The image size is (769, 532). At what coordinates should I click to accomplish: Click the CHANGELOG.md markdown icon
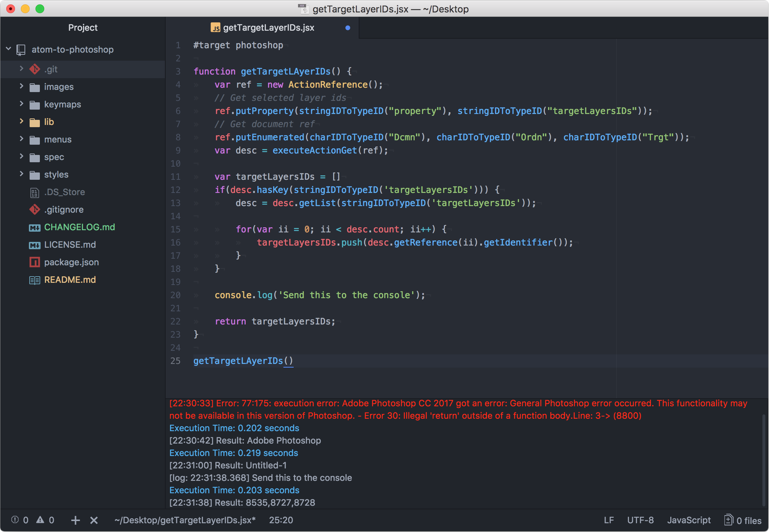35,228
